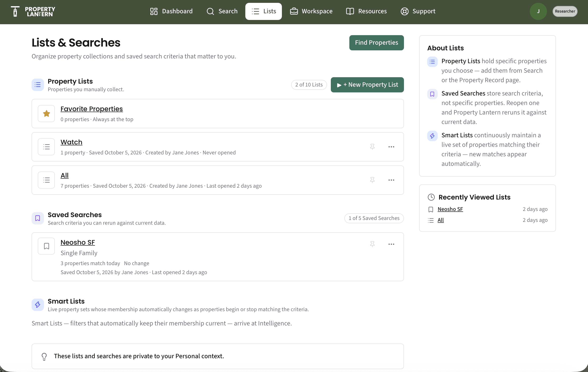Click the lightbulb tip icon
Screen dimensions: 588x372
click(x=44, y=356)
